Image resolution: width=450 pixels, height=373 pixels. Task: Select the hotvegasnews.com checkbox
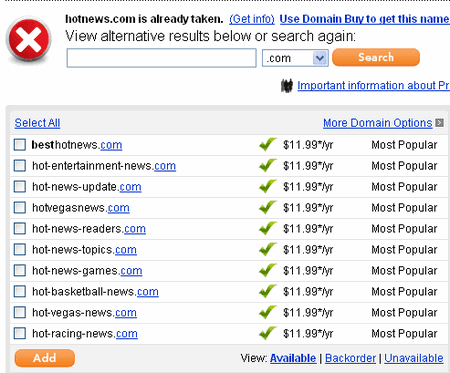(20, 208)
